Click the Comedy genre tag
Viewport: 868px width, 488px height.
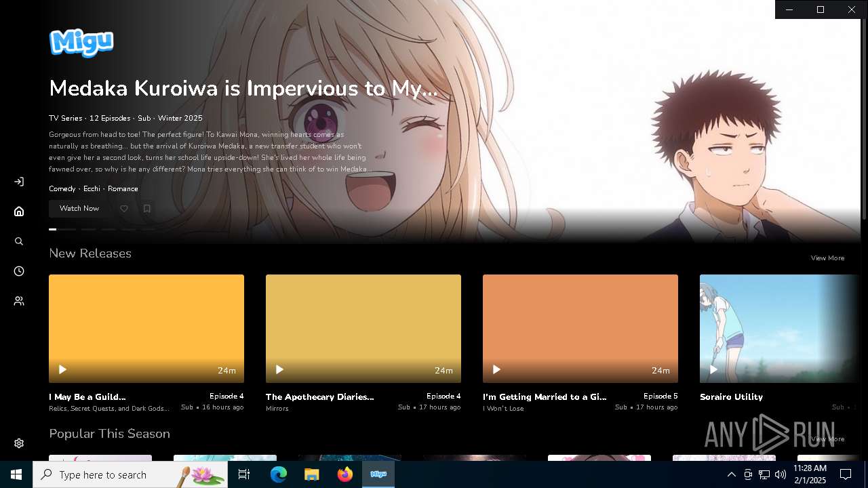coord(62,189)
